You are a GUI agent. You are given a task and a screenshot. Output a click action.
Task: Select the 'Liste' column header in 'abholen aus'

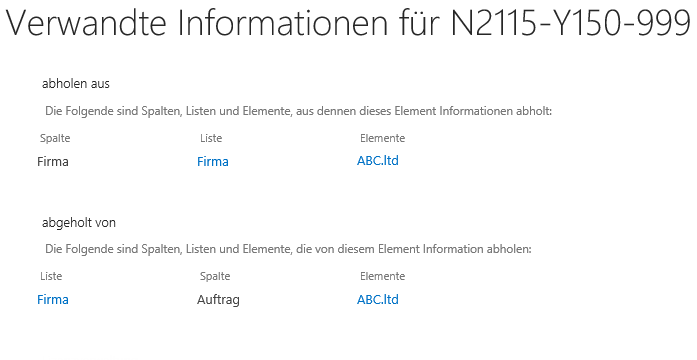click(211, 138)
